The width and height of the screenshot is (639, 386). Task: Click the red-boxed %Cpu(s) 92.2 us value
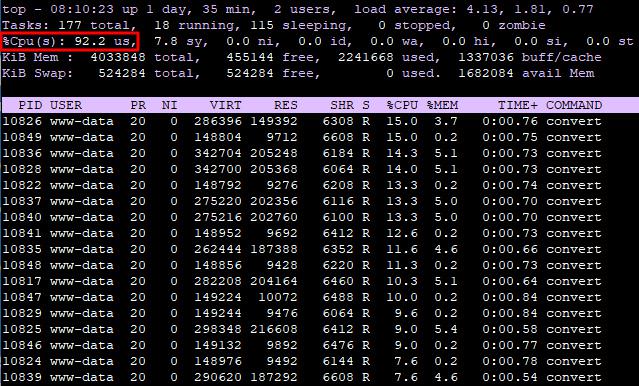click(70, 41)
